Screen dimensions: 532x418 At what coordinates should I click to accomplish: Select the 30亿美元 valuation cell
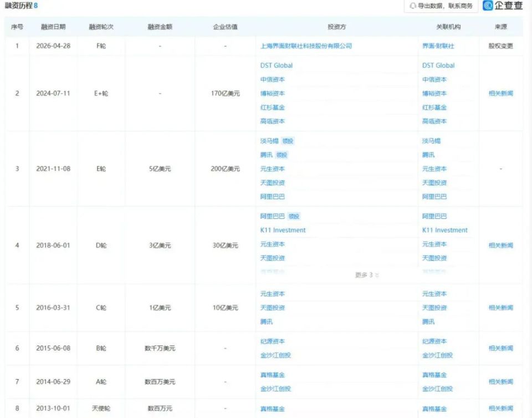click(226, 245)
